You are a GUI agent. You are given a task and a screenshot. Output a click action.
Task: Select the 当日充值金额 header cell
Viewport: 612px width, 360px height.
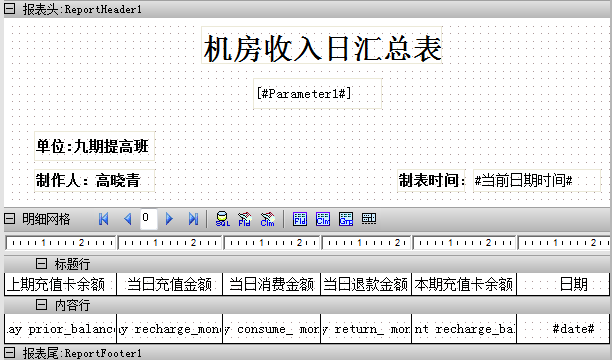pyautogui.click(x=169, y=284)
